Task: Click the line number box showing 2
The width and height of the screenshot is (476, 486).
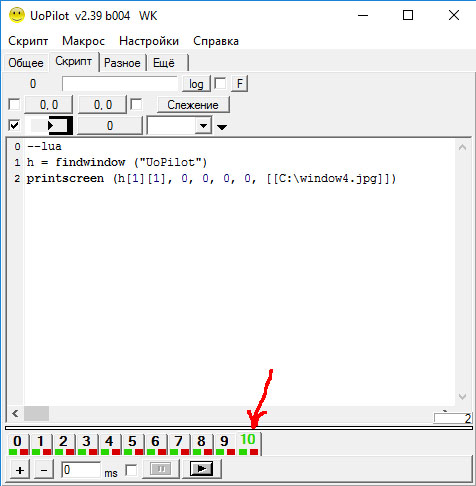Action: click(452, 418)
